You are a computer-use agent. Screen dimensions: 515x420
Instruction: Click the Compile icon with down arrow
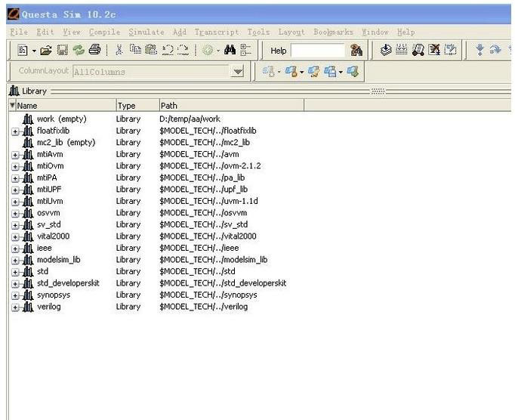pos(386,50)
